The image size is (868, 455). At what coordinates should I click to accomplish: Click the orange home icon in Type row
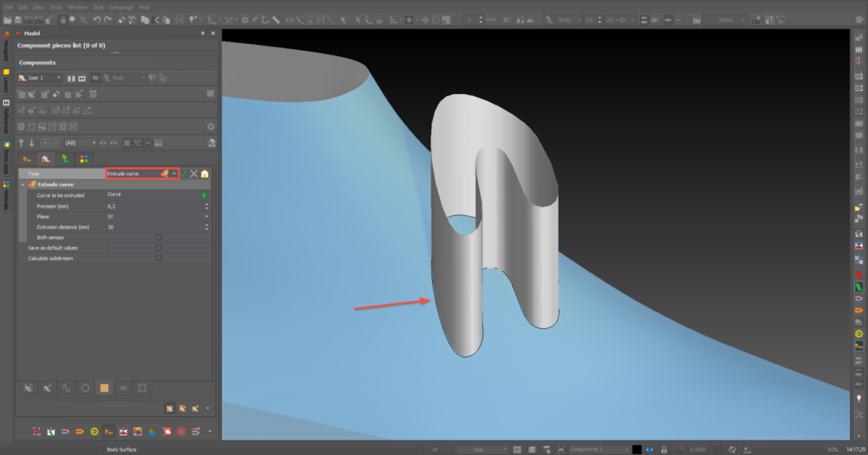point(205,174)
